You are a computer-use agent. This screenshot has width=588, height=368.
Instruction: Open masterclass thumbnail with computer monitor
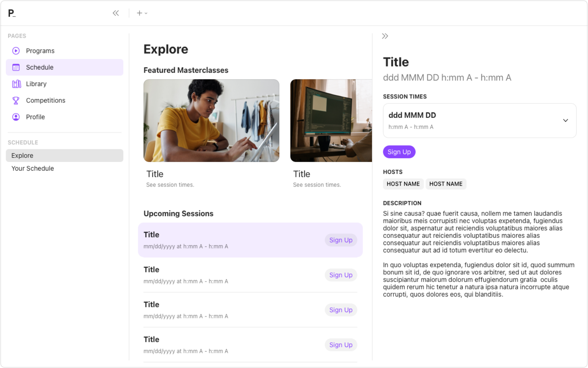(x=331, y=121)
